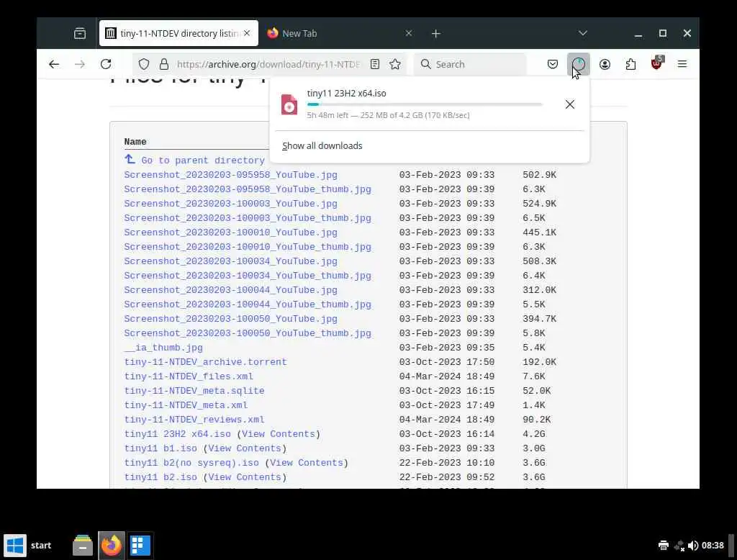Click the network status tray icon
Image resolution: width=737 pixels, height=560 pixels.
(679, 546)
